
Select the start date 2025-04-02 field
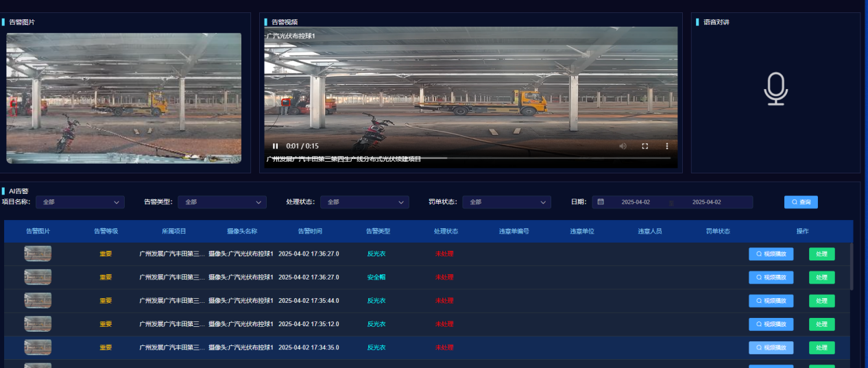(x=636, y=202)
